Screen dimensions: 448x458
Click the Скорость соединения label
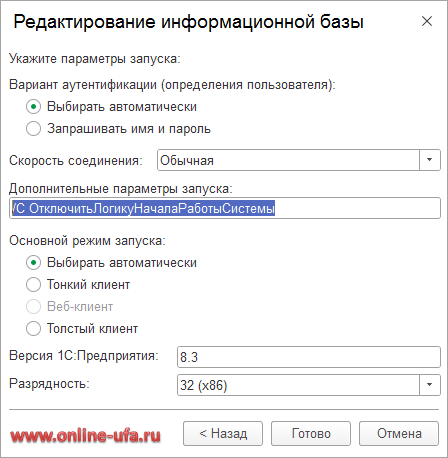coord(76,161)
